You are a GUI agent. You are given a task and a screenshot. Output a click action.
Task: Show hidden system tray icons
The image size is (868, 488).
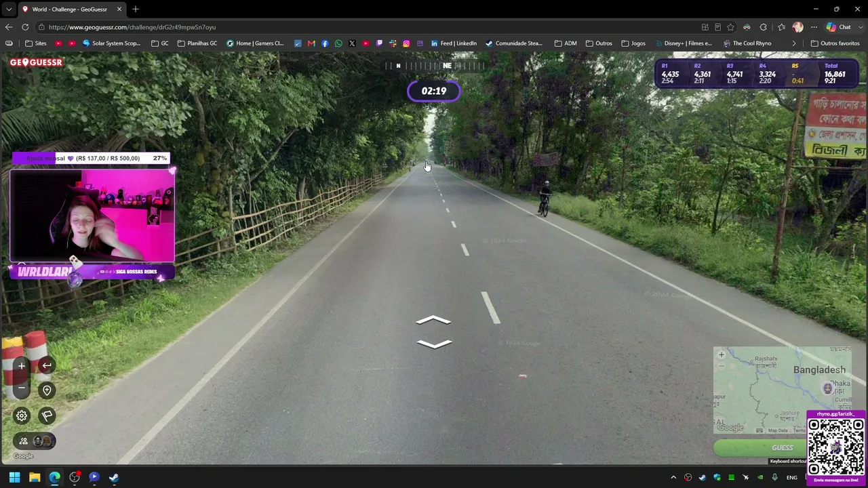coord(673,478)
